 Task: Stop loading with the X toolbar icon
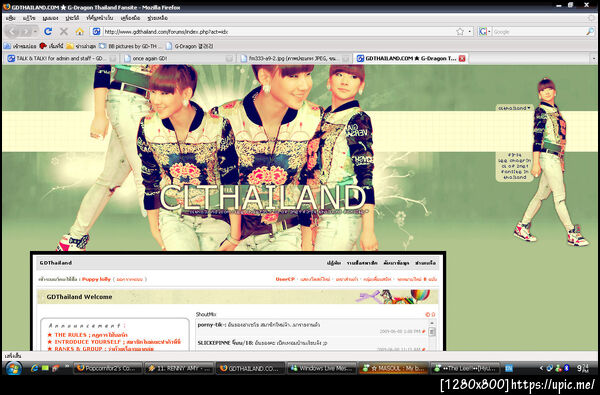coord(64,31)
